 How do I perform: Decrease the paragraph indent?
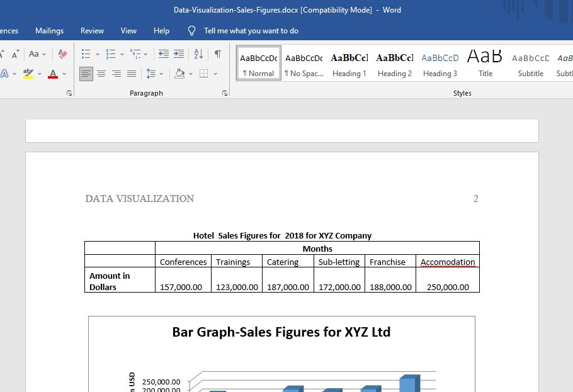(163, 54)
